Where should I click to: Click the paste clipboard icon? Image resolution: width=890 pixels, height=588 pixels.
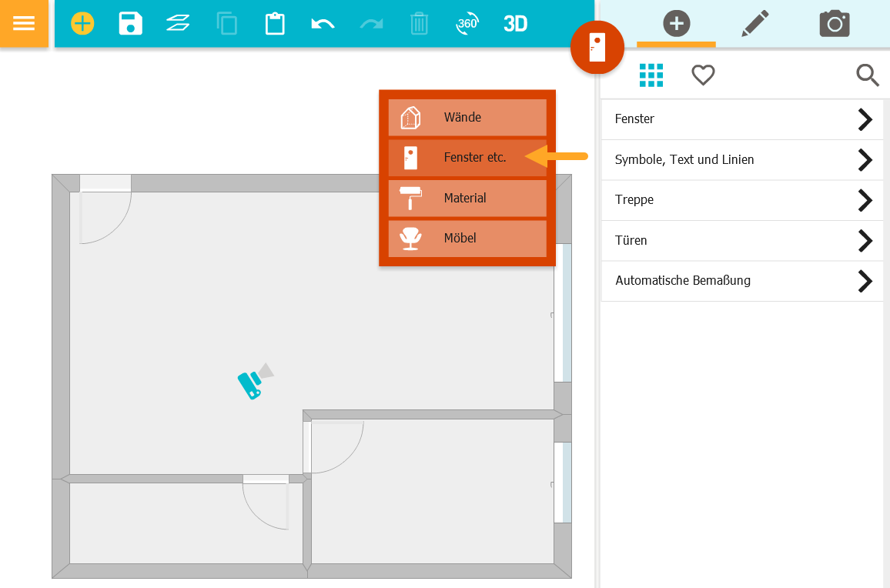point(275,24)
